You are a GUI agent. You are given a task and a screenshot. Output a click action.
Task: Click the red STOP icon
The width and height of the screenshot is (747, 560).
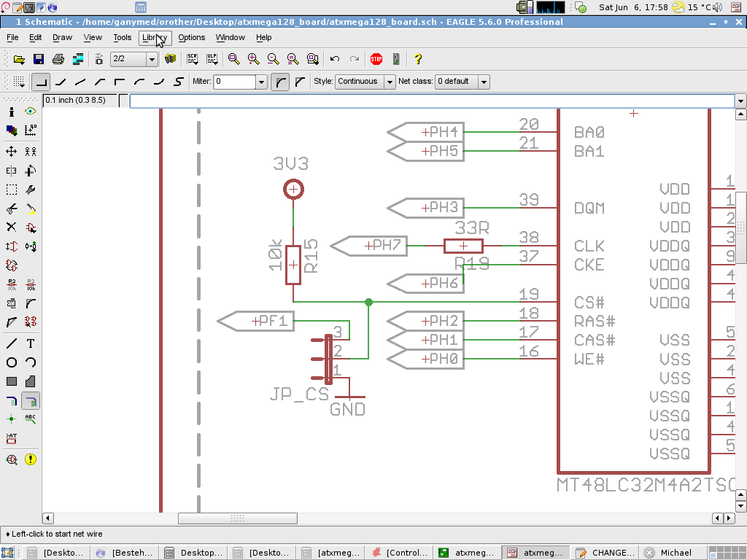coord(376,59)
